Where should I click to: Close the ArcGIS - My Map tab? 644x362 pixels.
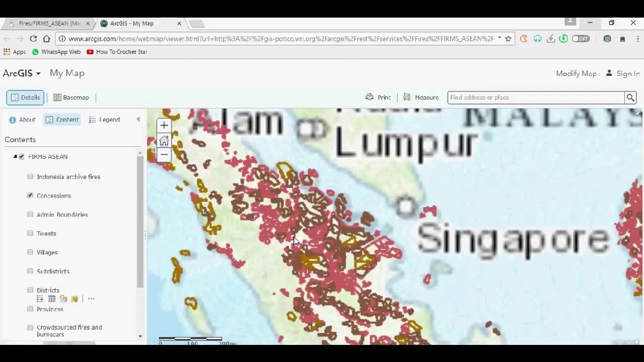pos(179,24)
